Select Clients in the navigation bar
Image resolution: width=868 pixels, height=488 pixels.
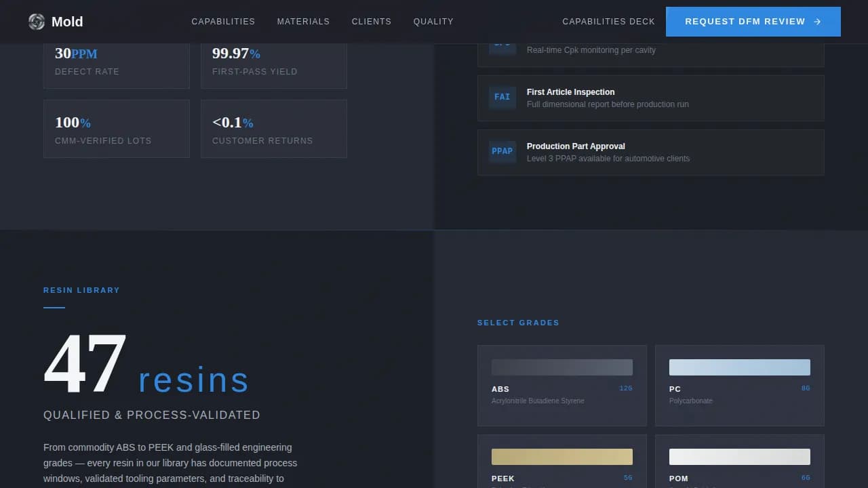pyautogui.click(x=372, y=21)
